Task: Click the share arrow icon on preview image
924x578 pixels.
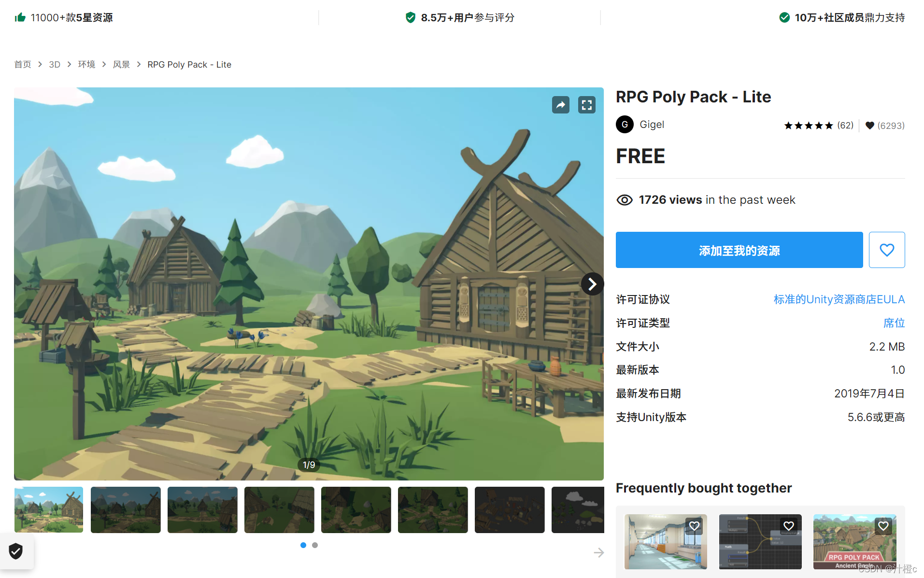Action: [x=560, y=105]
